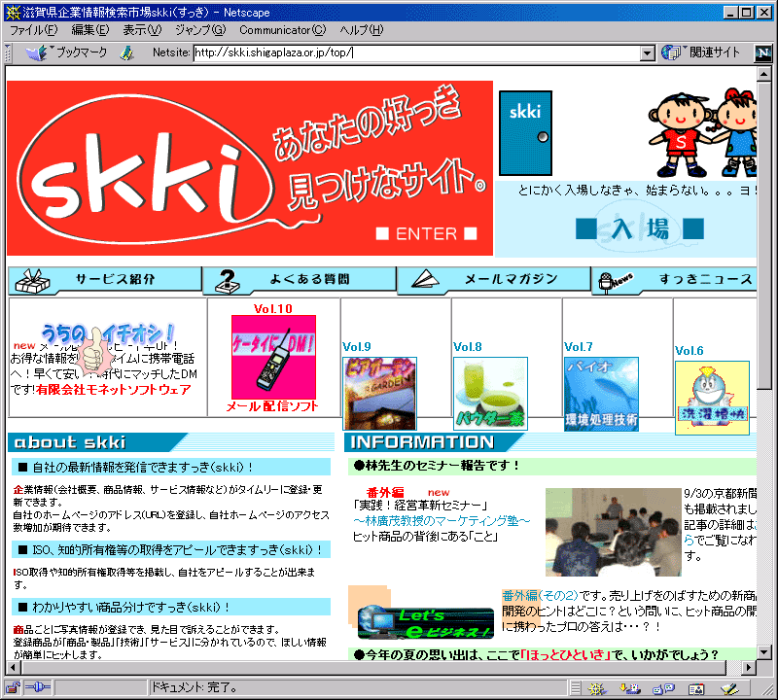
Task: Click the Vol.9 text label
Action: point(357,347)
